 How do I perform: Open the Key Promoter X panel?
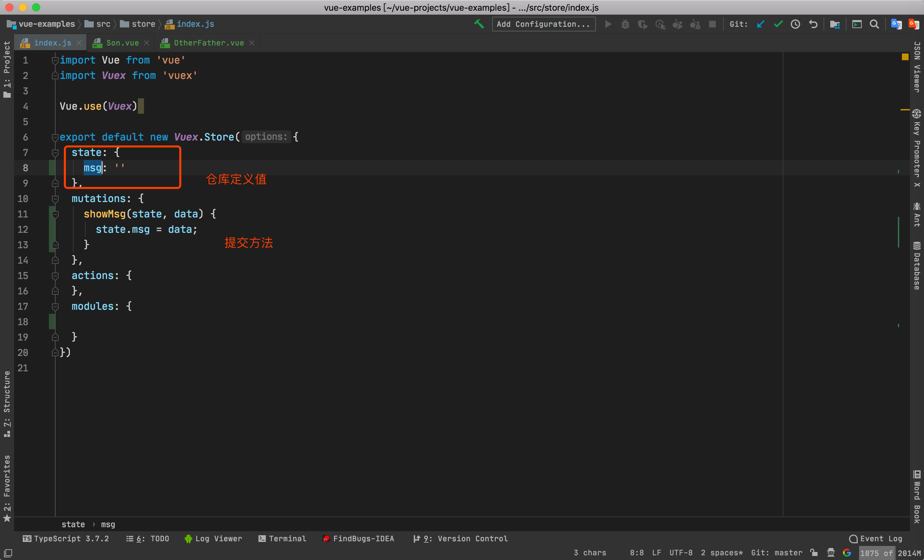pyautogui.click(x=917, y=148)
